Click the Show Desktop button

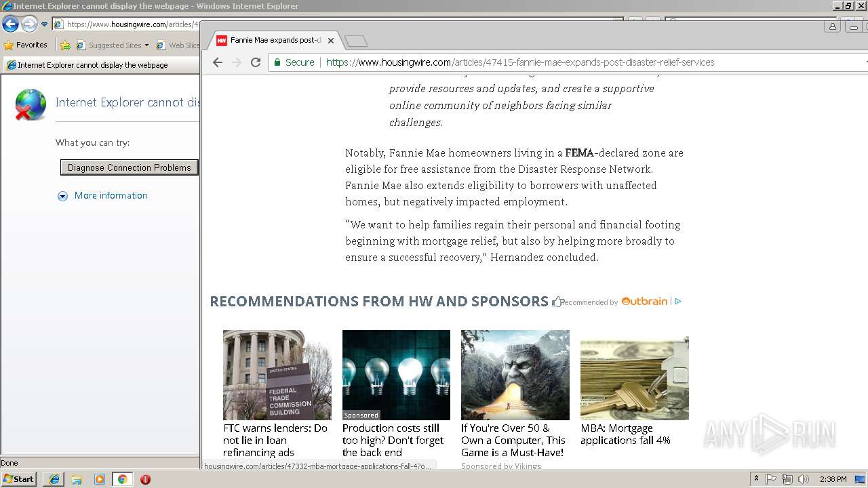point(861,479)
